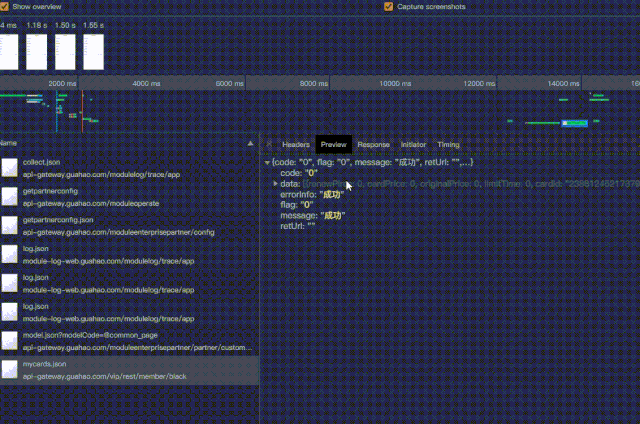Click the 14000 ms timeline marker
640x424 pixels.
tap(563, 83)
